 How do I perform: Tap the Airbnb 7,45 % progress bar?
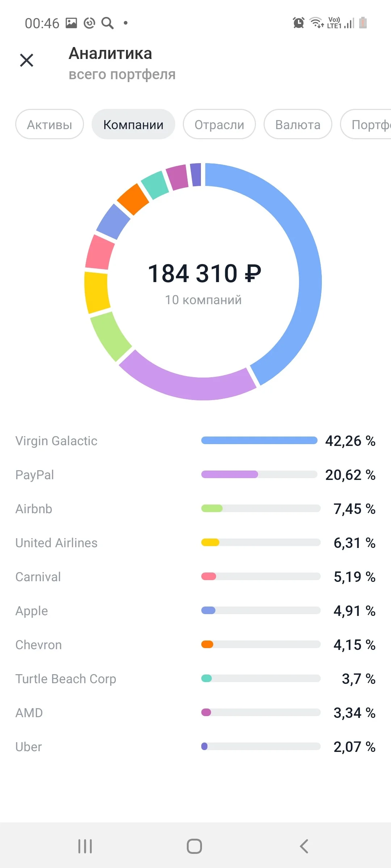point(261,509)
